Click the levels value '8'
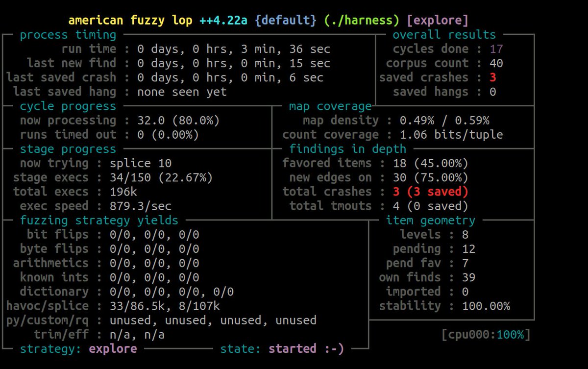Image resolution: width=588 pixels, height=369 pixels. pyautogui.click(x=465, y=235)
